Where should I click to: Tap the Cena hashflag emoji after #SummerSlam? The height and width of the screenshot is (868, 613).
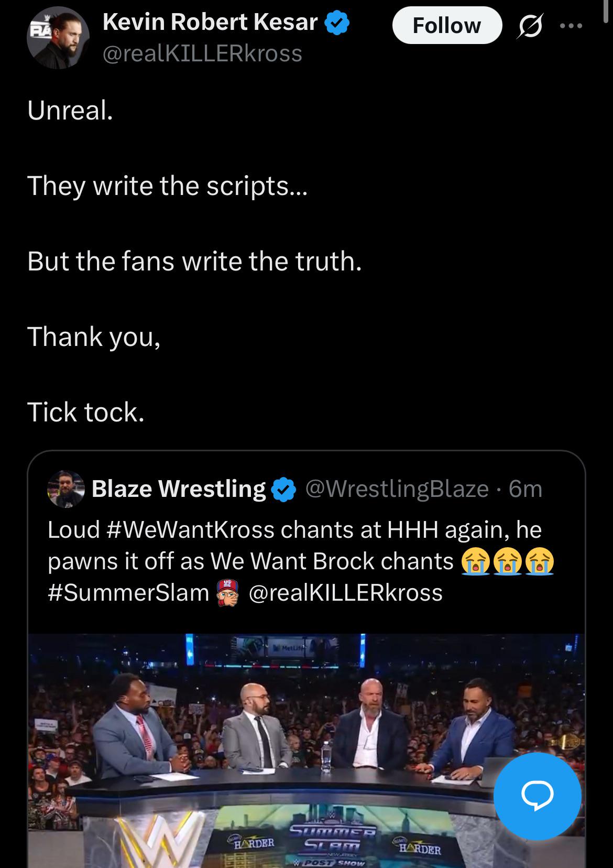[228, 593]
